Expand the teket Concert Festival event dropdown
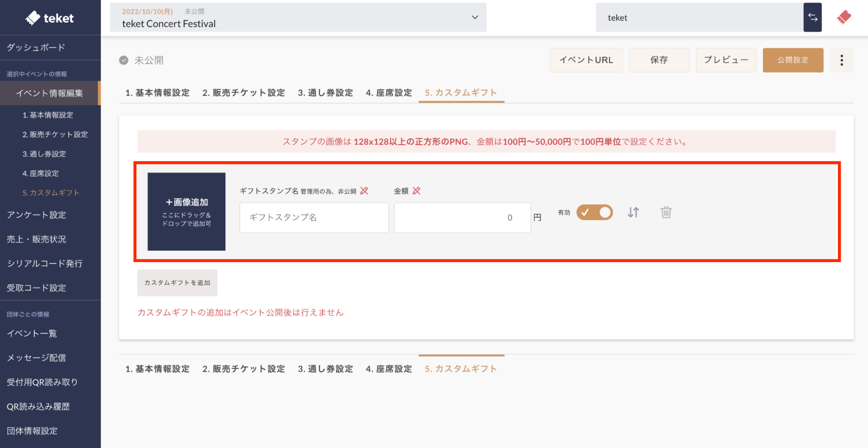This screenshot has height=448, width=868. (x=475, y=17)
